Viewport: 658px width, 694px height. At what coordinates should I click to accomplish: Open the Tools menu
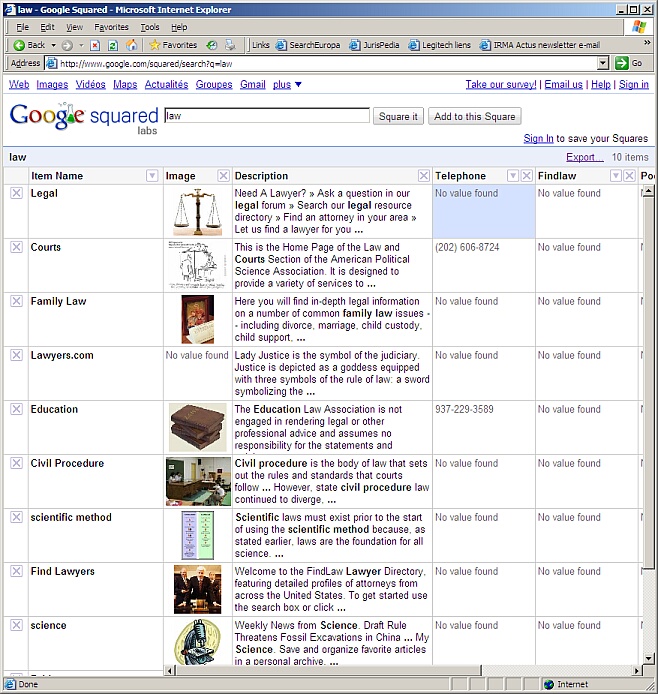[x=150, y=27]
